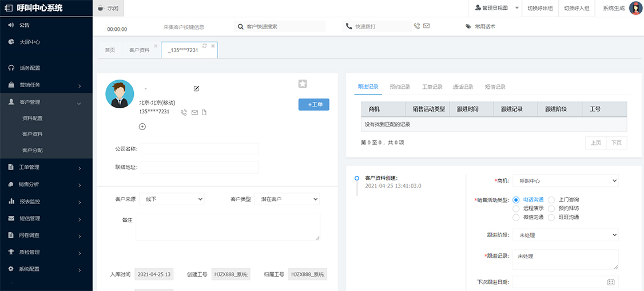Close the 135****7231 tab
The height and width of the screenshot is (291, 644).
coord(213,46)
